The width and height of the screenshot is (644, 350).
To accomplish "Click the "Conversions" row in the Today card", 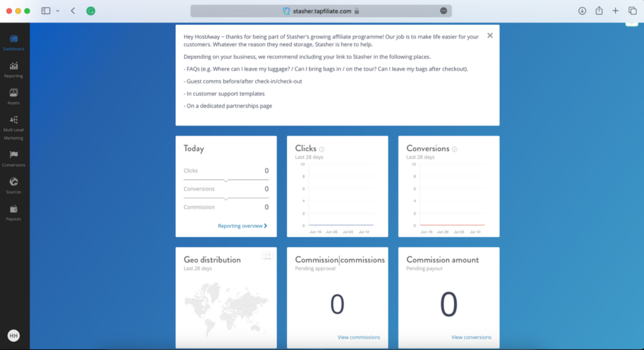I will click(226, 189).
